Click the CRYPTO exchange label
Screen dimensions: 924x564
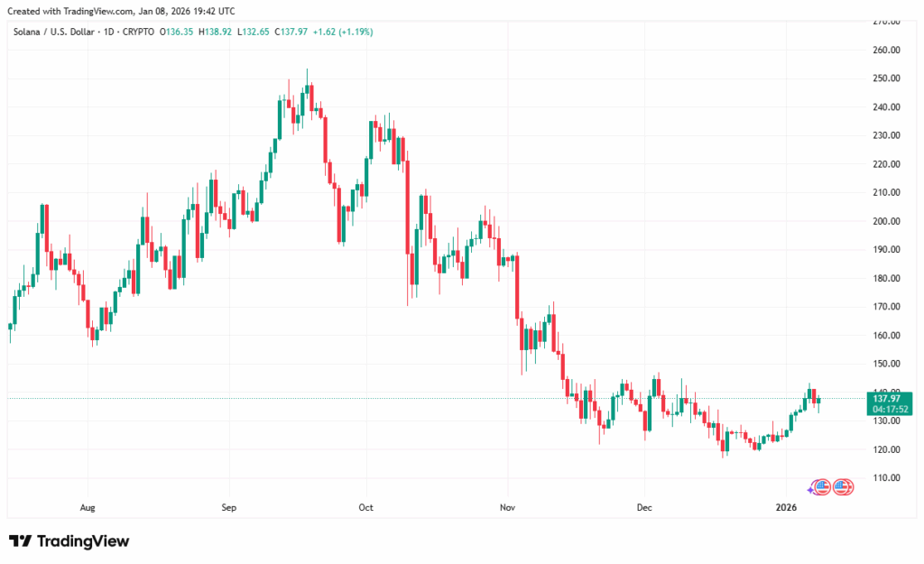[x=142, y=32]
